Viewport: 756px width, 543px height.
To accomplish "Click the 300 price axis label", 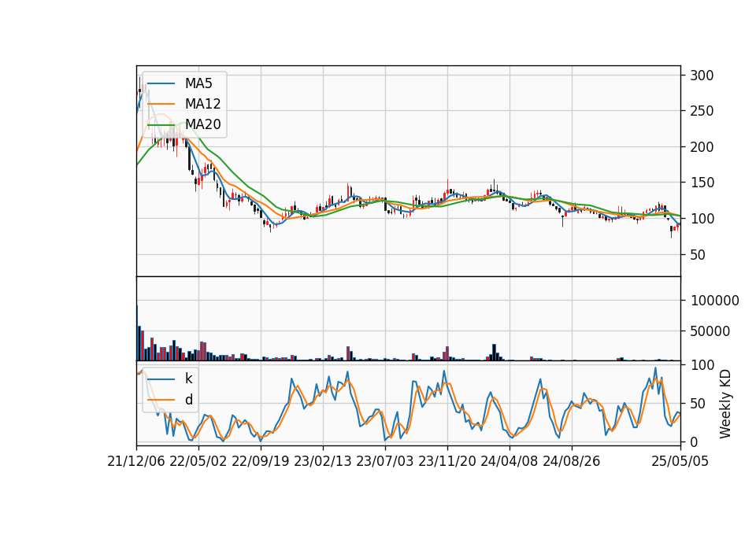I will point(702,76).
